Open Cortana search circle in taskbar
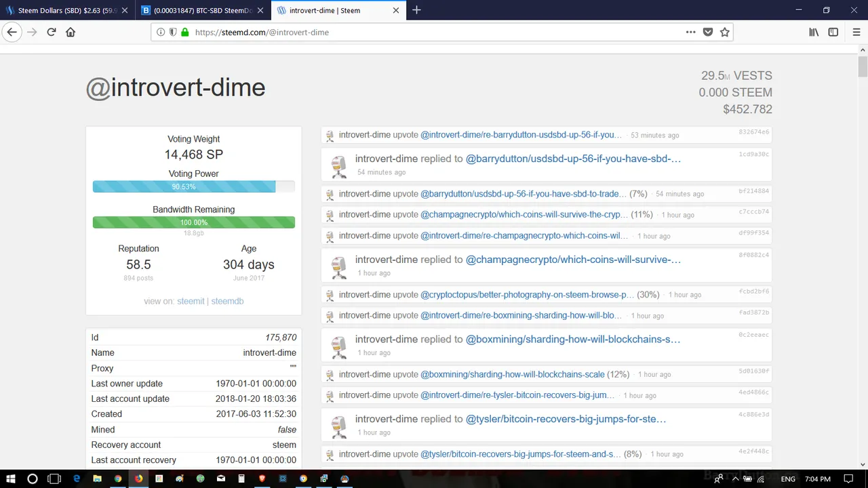 (33, 479)
